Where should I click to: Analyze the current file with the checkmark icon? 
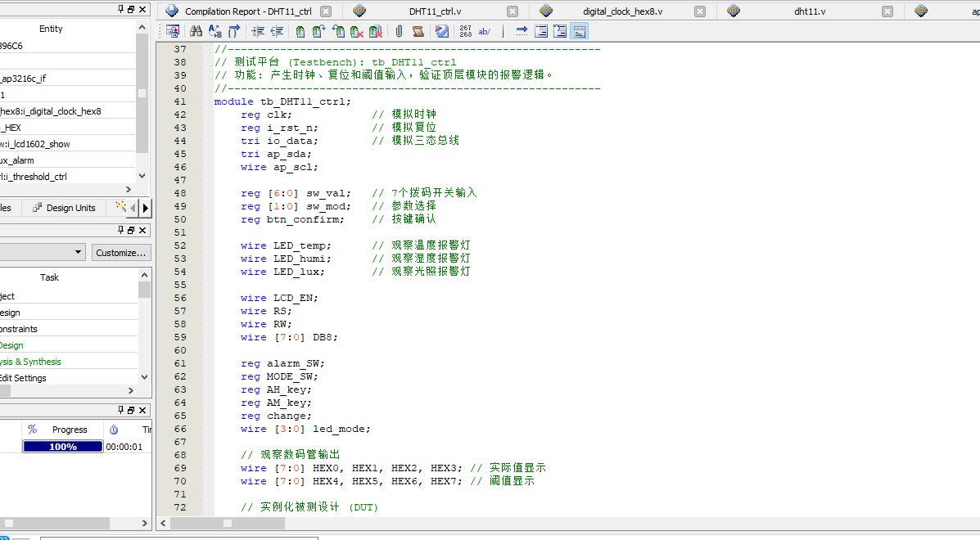442,31
